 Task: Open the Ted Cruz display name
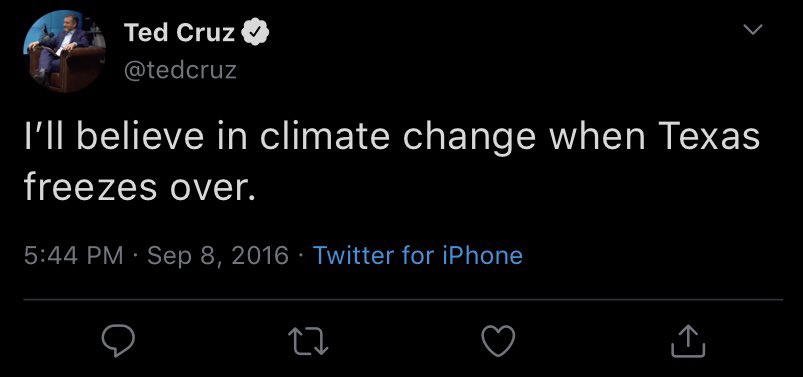click(179, 33)
